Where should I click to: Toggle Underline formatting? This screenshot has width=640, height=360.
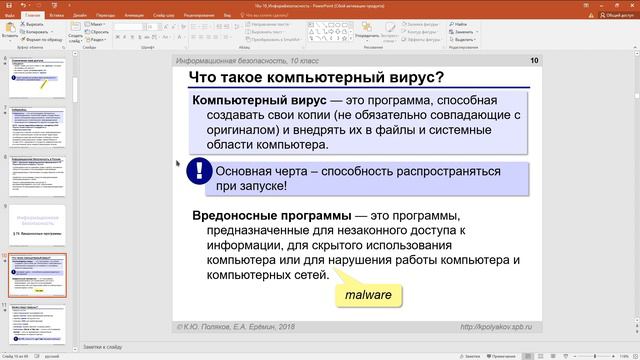(132, 37)
